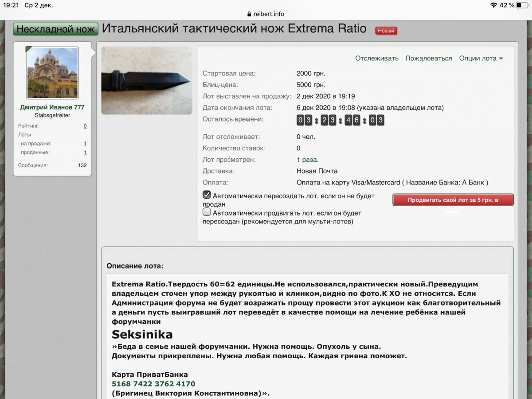
Task: Tap the reibert.info address bar
Action: (x=265, y=14)
